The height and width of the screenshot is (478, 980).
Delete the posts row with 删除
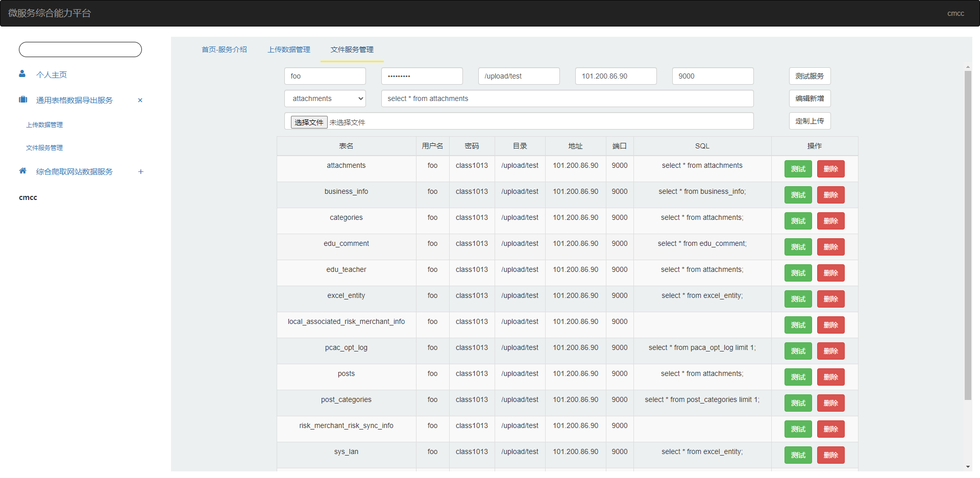click(x=831, y=377)
